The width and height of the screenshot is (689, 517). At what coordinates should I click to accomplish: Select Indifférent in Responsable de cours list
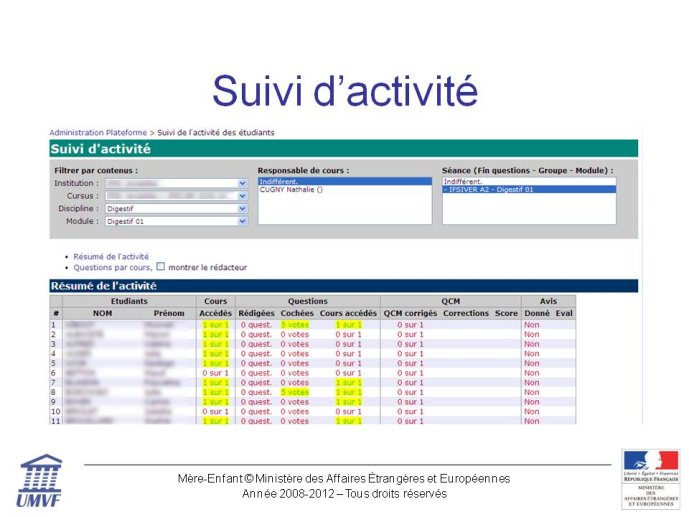345,181
